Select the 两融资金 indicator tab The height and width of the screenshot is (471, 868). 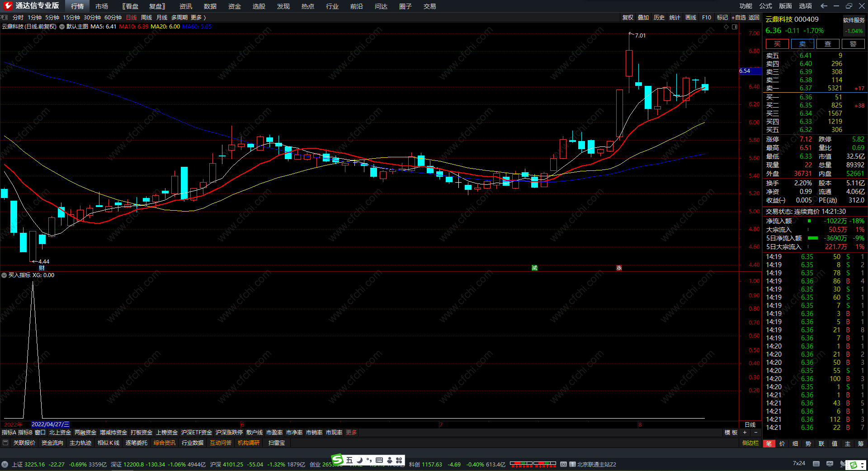[85, 433]
